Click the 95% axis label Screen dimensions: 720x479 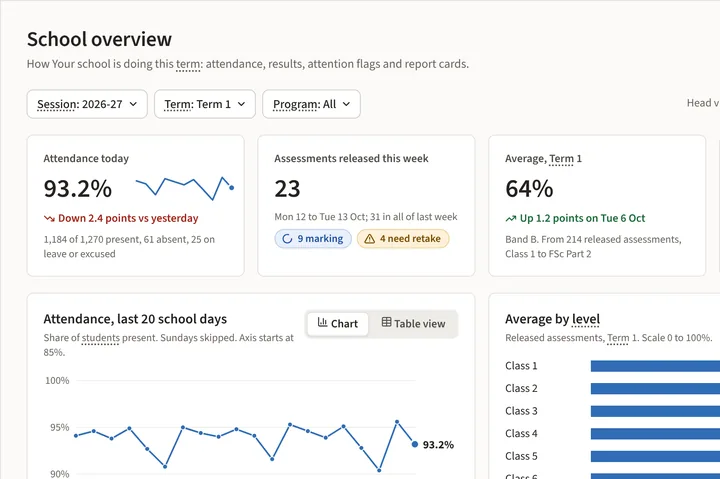[x=60, y=428]
